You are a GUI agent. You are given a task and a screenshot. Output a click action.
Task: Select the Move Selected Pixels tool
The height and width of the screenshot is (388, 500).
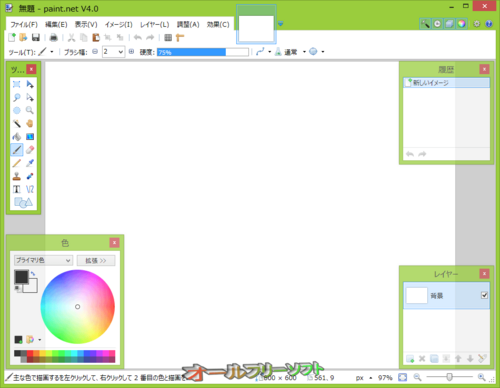[x=30, y=84]
